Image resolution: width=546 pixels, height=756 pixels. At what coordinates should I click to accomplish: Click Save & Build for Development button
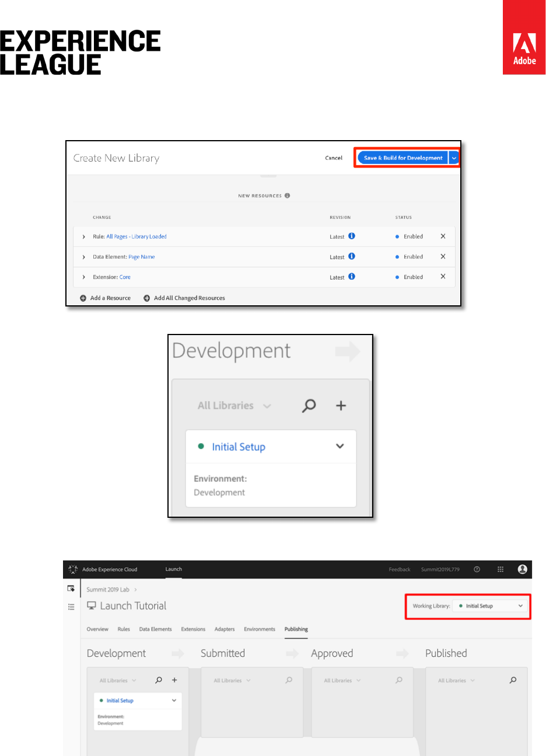pyautogui.click(x=402, y=158)
